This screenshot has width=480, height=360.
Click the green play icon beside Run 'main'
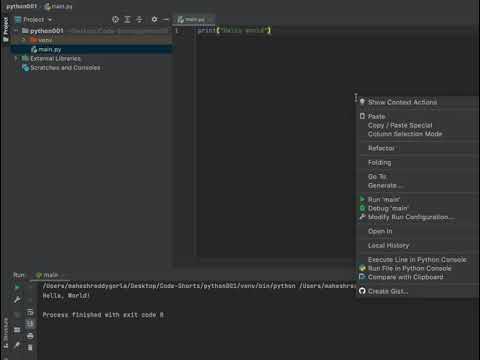point(362,199)
